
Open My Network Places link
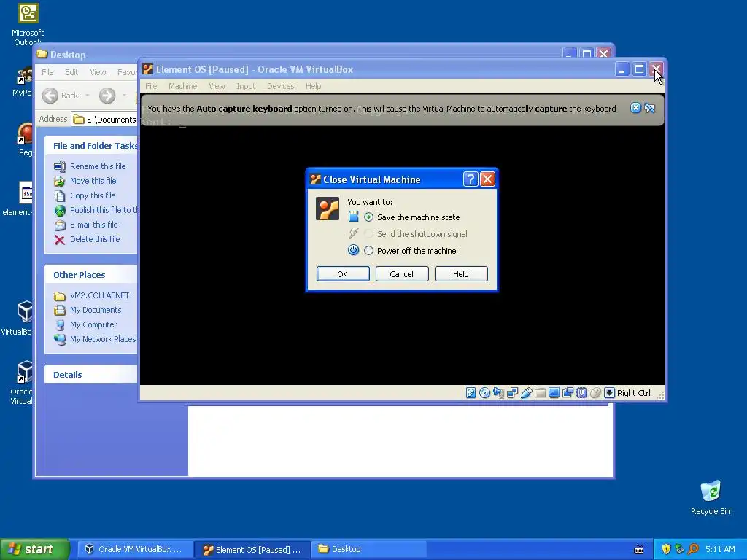pos(103,339)
